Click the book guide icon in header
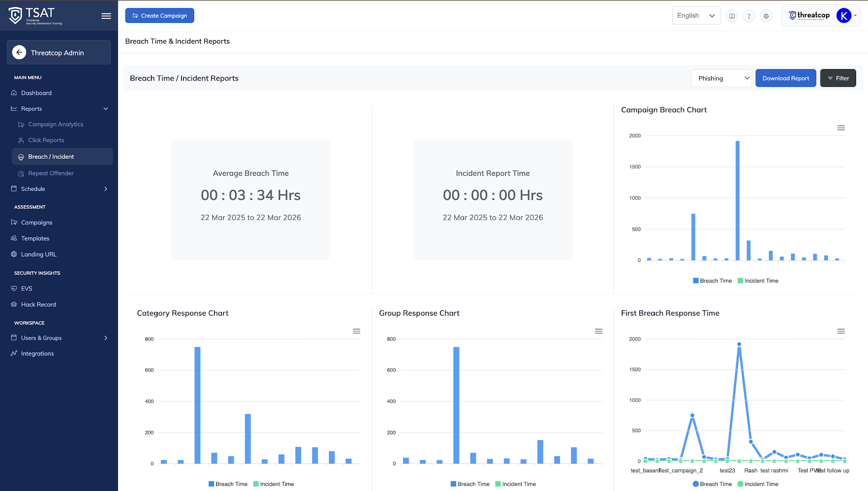Viewport: 868px width, 491px height. coord(732,16)
